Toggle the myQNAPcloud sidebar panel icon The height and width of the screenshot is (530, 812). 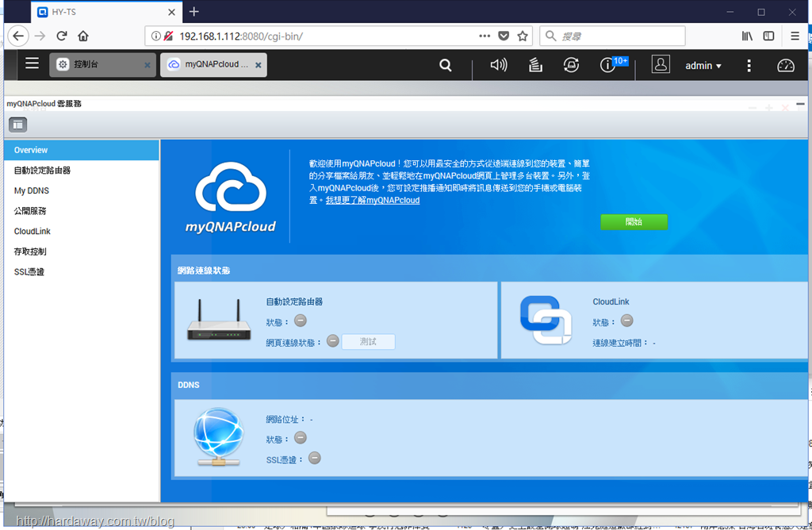point(17,125)
